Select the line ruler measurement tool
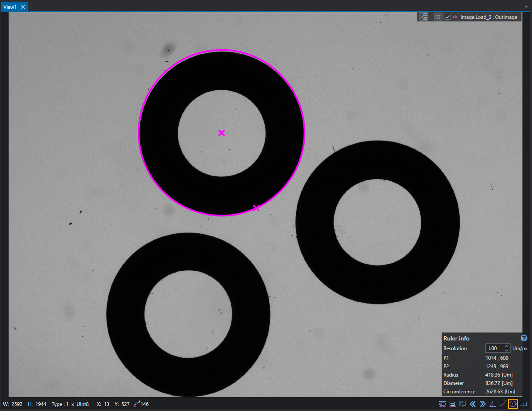This screenshot has height=411, width=532. tap(503, 404)
